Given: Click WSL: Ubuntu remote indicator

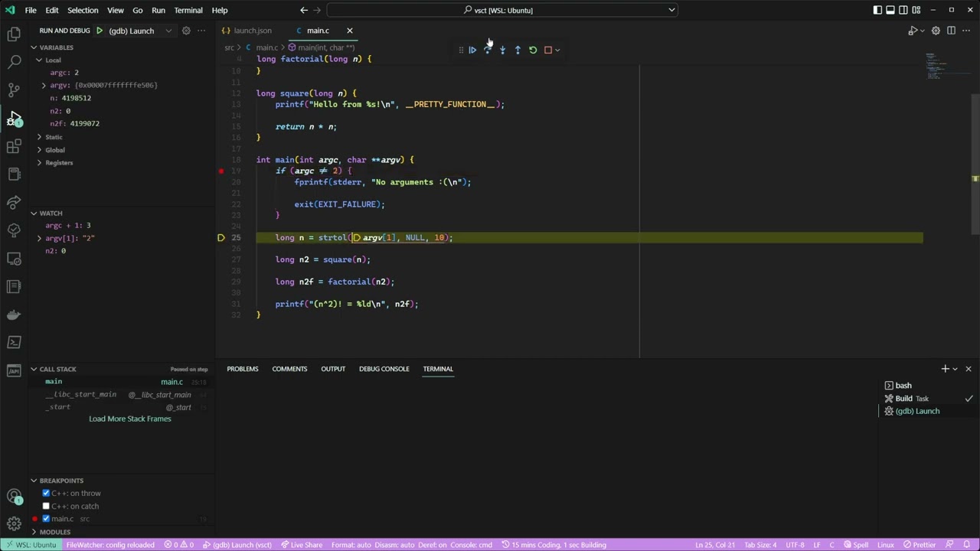Looking at the screenshot, I should 31,545.
